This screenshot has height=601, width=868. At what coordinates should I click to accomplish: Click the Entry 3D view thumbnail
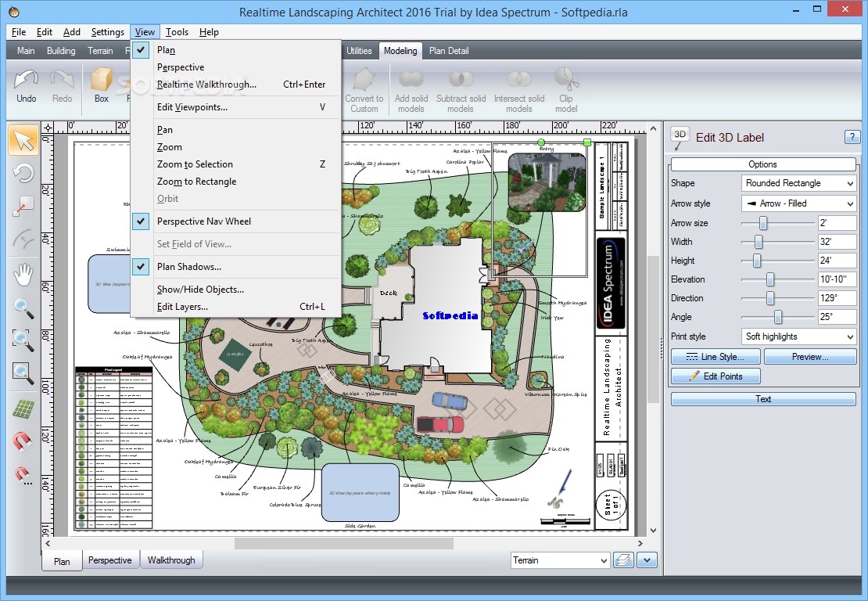(547, 182)
